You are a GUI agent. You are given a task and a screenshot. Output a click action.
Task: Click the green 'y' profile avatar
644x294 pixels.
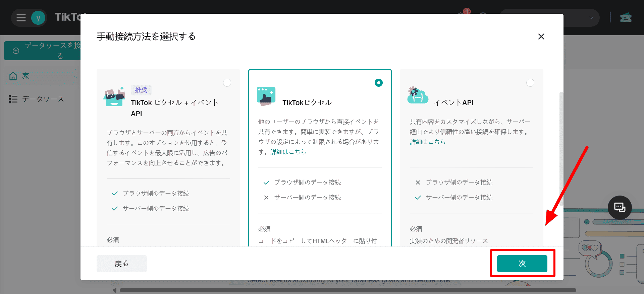[x=38, y=18]
